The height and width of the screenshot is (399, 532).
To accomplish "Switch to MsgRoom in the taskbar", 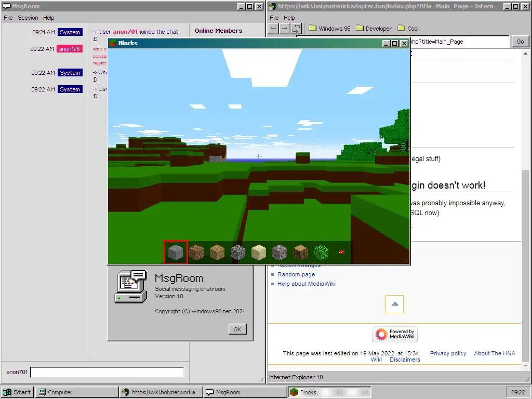I will (x=245, y=392).
